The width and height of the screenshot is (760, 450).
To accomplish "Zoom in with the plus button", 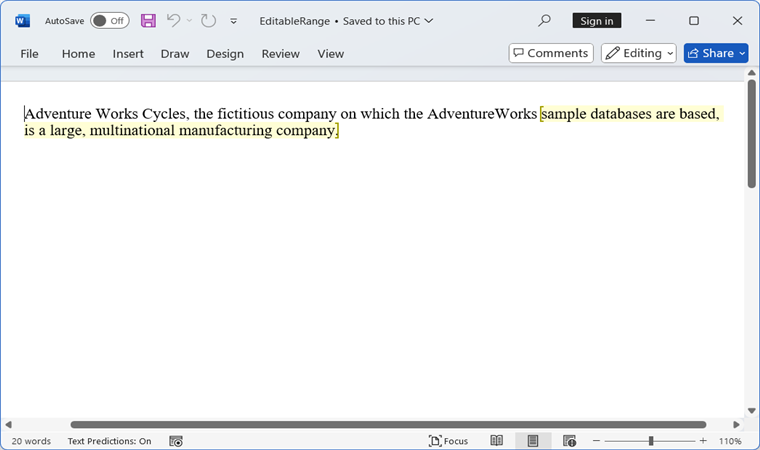I will click(703, 441).
